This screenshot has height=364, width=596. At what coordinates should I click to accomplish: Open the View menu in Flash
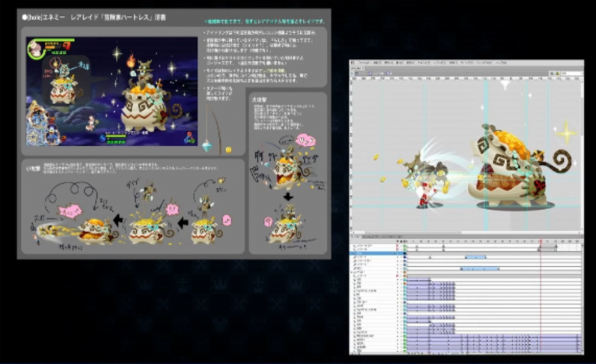pyautogui.click(x=389, y=63)
